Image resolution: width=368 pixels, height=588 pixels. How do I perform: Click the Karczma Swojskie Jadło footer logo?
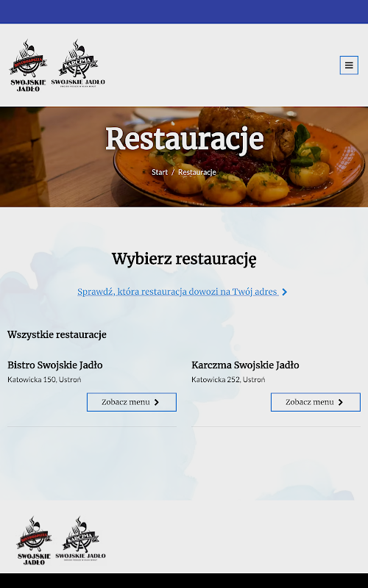pyautogui.click(x=80, y=539)
